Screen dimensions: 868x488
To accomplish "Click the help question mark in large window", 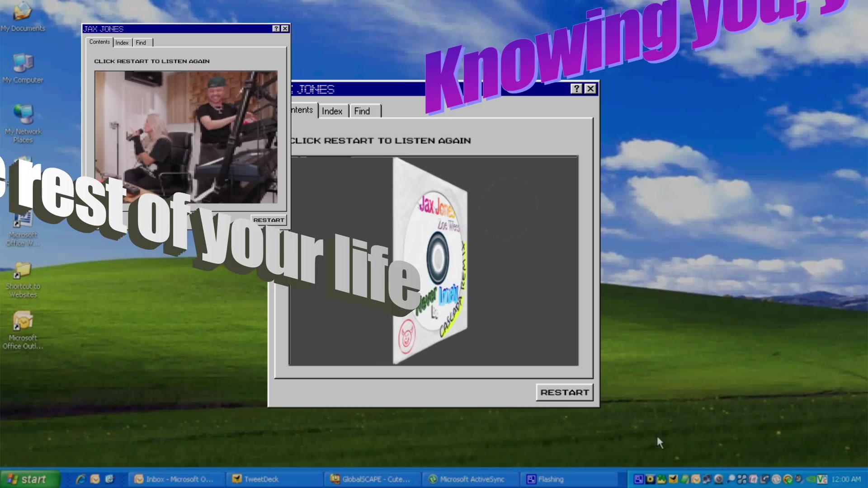I will pos(576,89).
